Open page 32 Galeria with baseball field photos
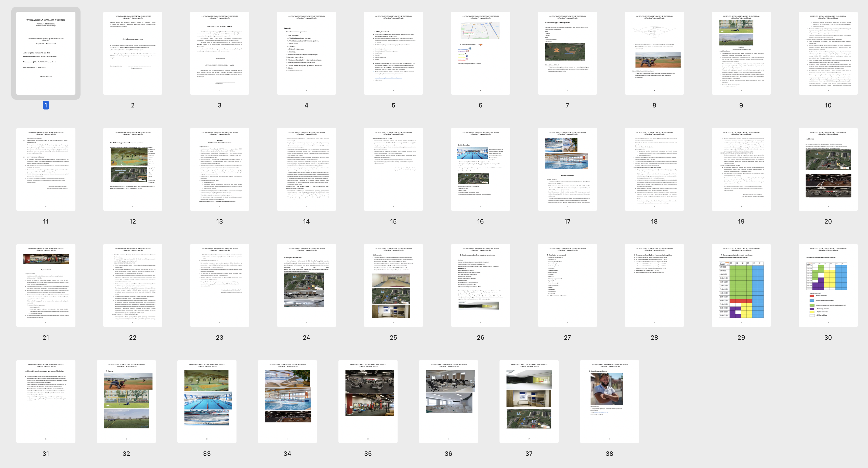Image resolution: width=868 pixels, height=468 pixels. [x=126, y=401]
